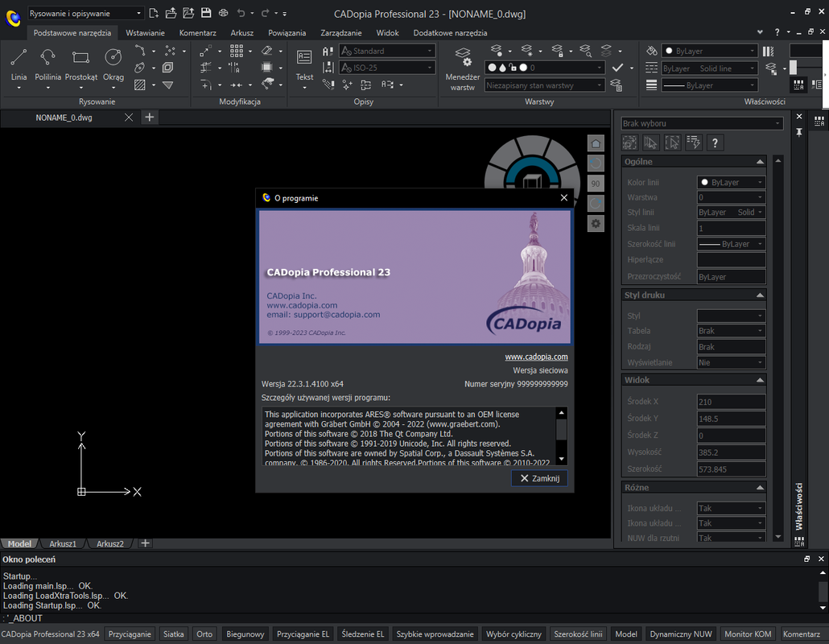Image resolution: width=829 pixels, height=644 pixels.
Task: Open the Widok ribbon tab
Action: pos(387,33)
